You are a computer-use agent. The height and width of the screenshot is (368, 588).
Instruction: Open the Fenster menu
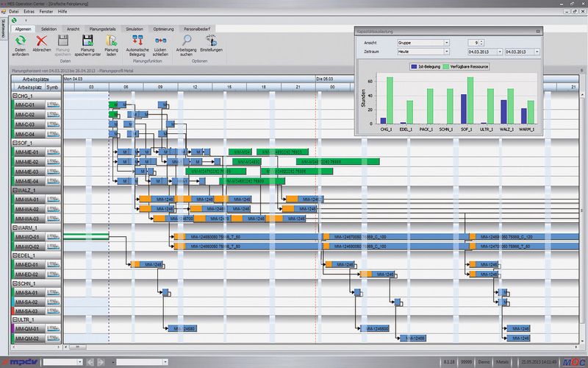[x=46, y=12]
